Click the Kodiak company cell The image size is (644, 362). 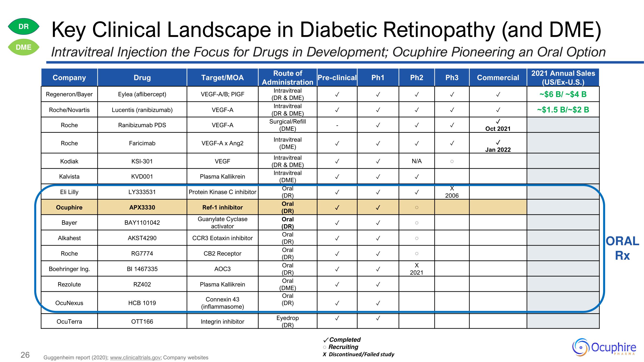[69, 161]
